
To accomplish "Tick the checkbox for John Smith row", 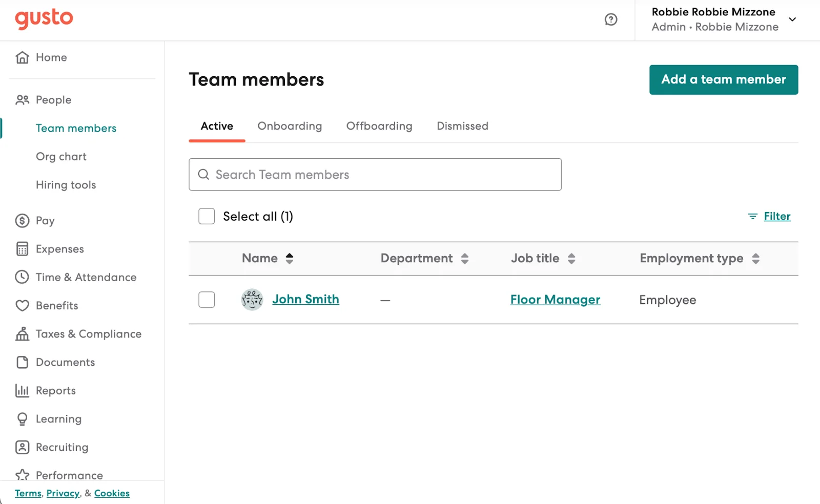I will tap(207, 300).
